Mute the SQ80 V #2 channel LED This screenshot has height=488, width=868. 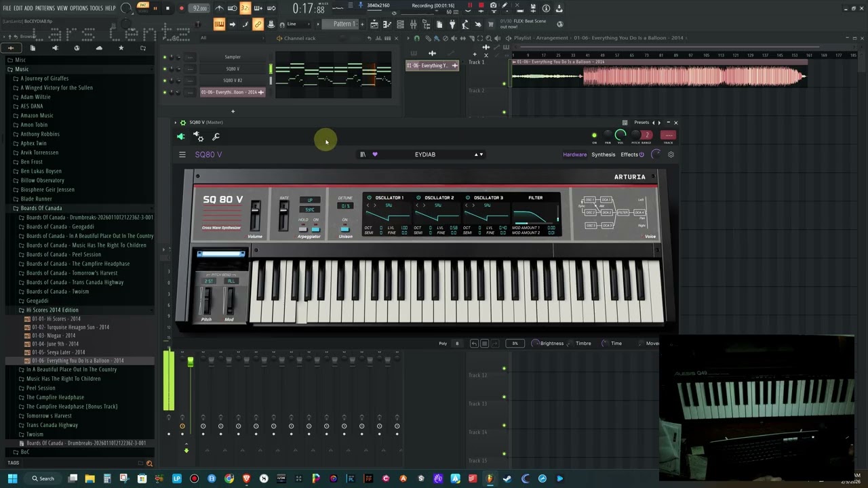click(164, 80)
